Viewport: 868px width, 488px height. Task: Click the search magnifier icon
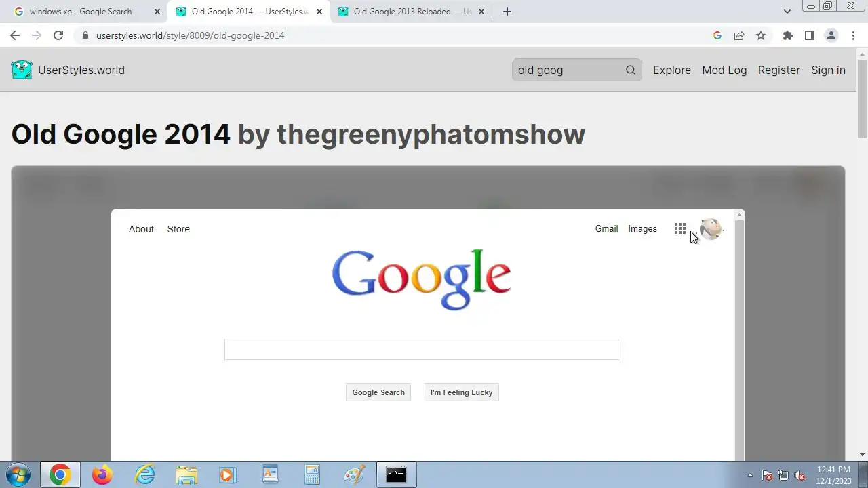pos(631,70)
